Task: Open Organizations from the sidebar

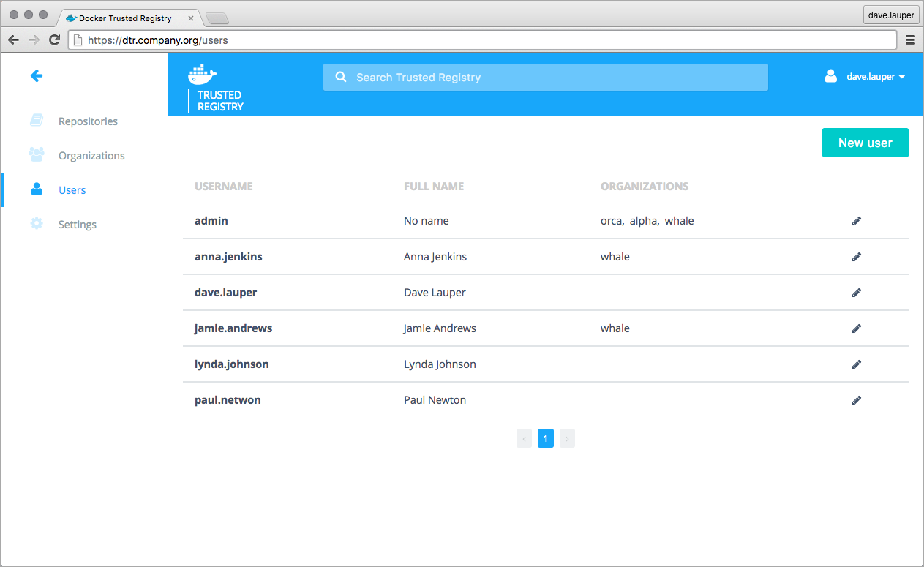Action: 91,156
